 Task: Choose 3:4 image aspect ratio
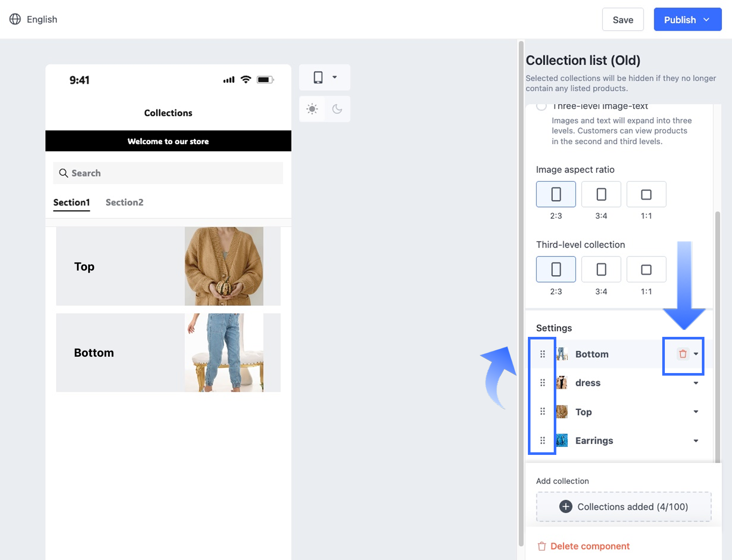(x=601, y=194)
